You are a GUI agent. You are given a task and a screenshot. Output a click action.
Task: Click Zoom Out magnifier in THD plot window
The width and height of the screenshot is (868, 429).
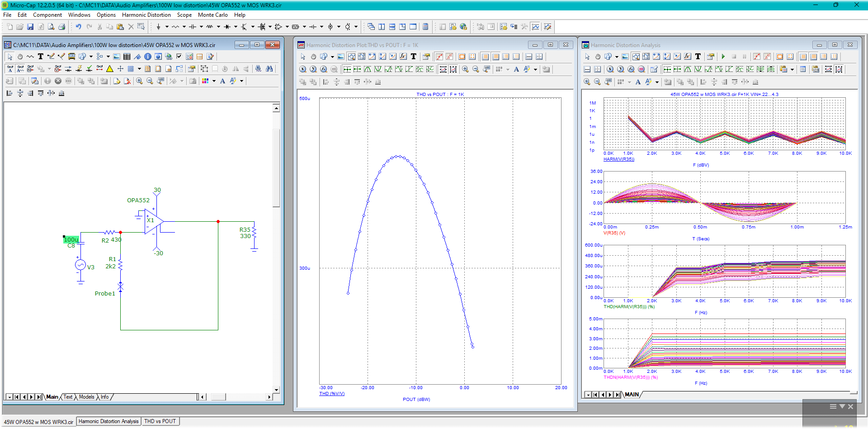(x=476, y=69)
